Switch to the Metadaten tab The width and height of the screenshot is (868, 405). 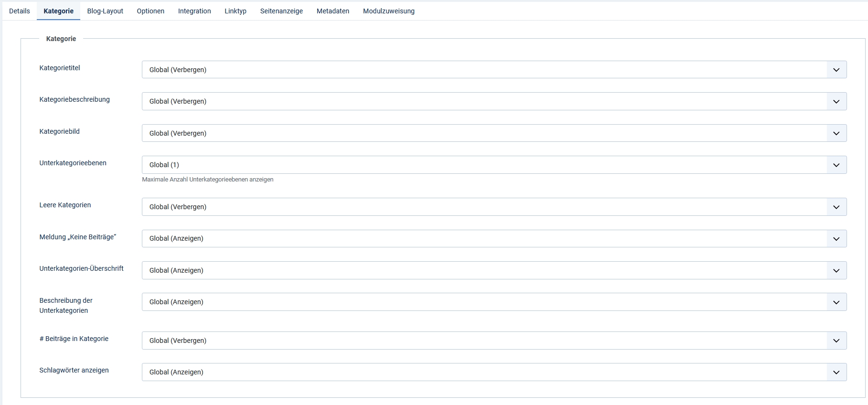pos(333,11)
